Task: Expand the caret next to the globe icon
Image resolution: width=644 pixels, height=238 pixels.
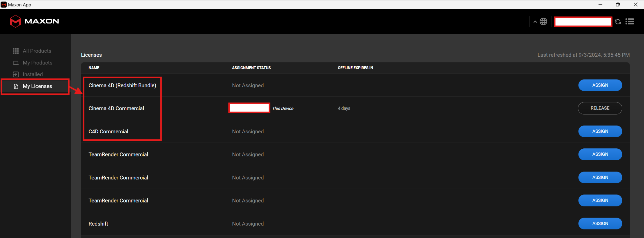Action: pyautogui.click(x=535, y=22)
